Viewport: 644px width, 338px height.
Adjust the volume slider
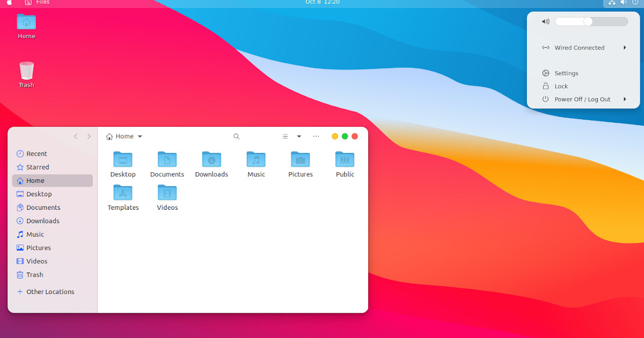click(x=588, y=21)
